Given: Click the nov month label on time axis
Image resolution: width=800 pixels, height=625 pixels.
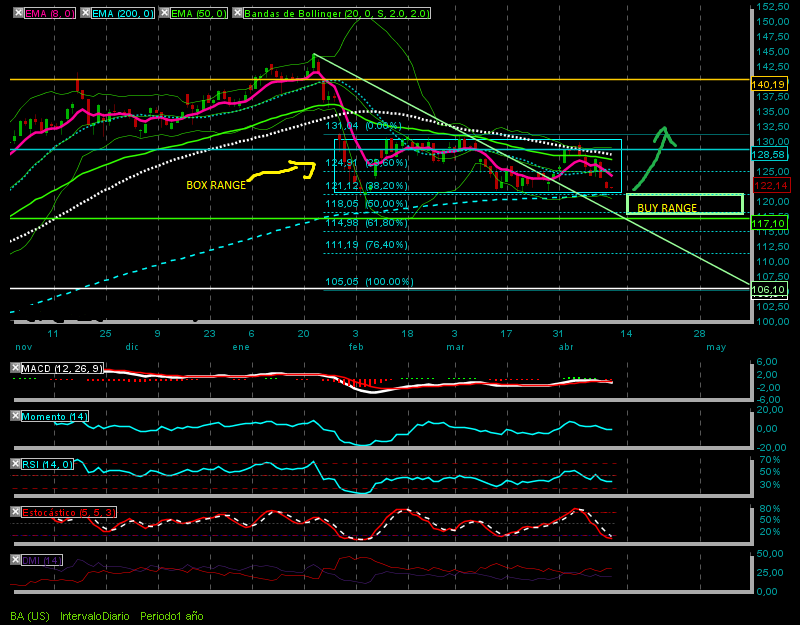Looking at the screenshot, I should 23,347.
